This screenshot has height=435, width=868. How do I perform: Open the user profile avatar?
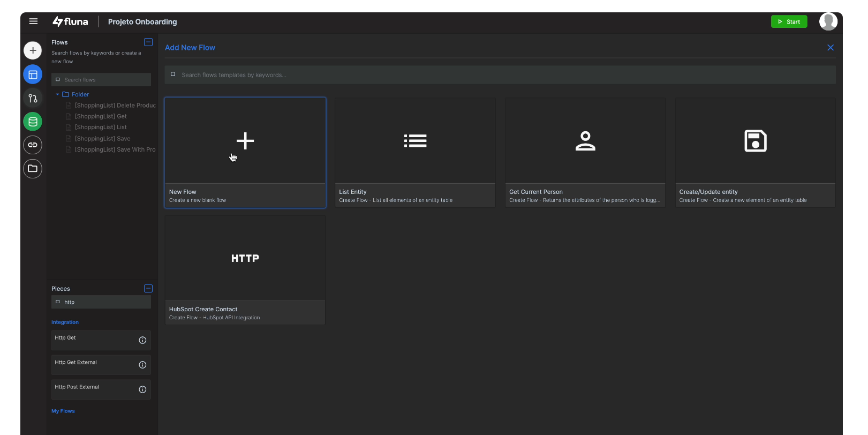pyautogui.click(x=828, y=22)
